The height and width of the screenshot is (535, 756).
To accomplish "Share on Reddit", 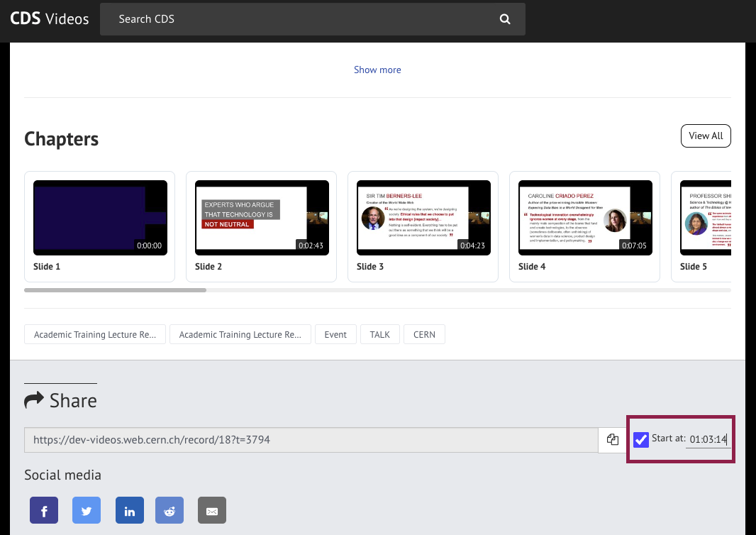I will pos(169,510).
